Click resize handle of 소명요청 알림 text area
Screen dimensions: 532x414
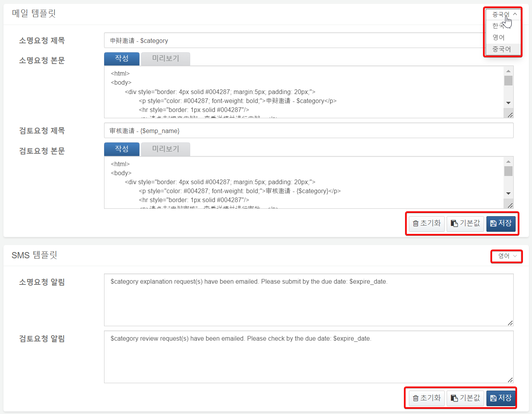coord(510,323)
